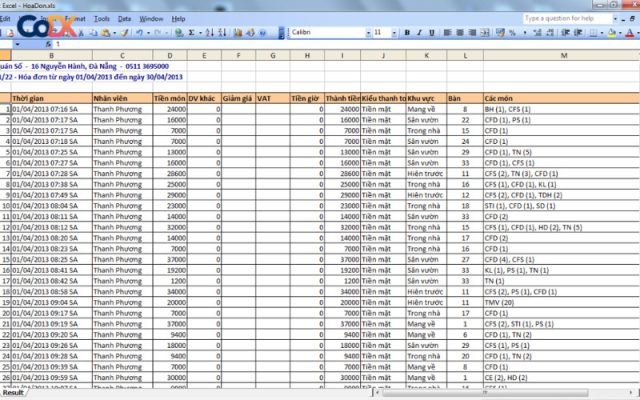This screenshot has height=400, width=640.
Task: Click the Undo arrow icon
Action: point(140,33)
